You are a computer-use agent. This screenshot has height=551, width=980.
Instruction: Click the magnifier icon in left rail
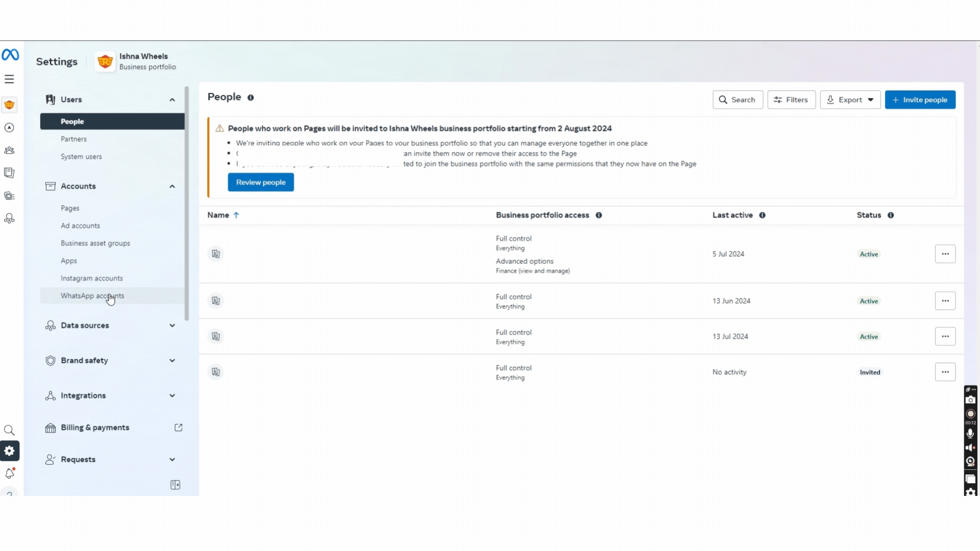(x=9, y=430)
